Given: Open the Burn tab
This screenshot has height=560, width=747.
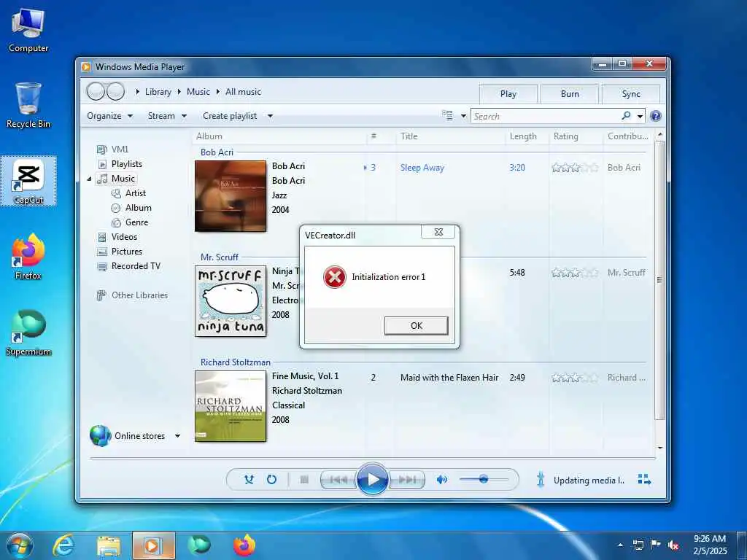Looking at the screenshot, I should (570, 94).
